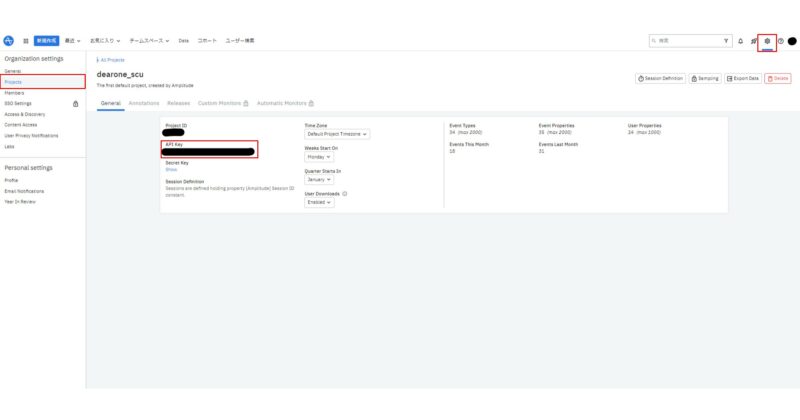Select Members in the settings sidebar
Image resolution: width=800 pixels, height=420 pixels.
pos(13,93)
